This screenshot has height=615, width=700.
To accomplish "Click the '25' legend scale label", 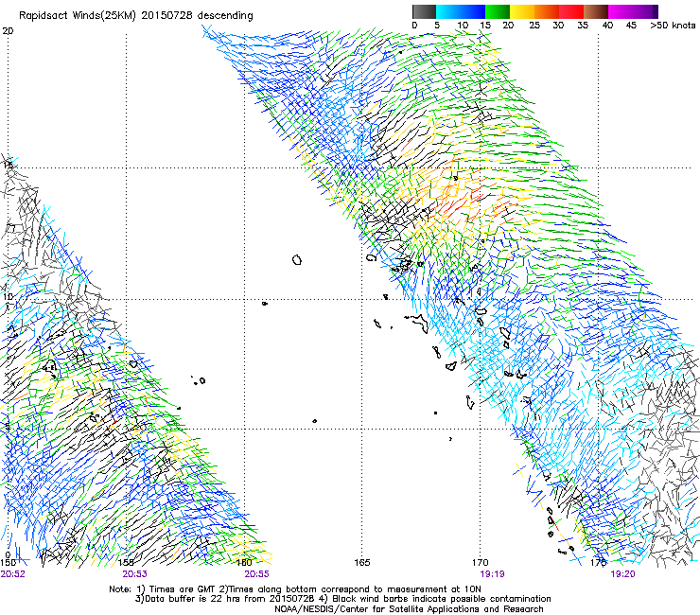I will [x=534, y=26].
